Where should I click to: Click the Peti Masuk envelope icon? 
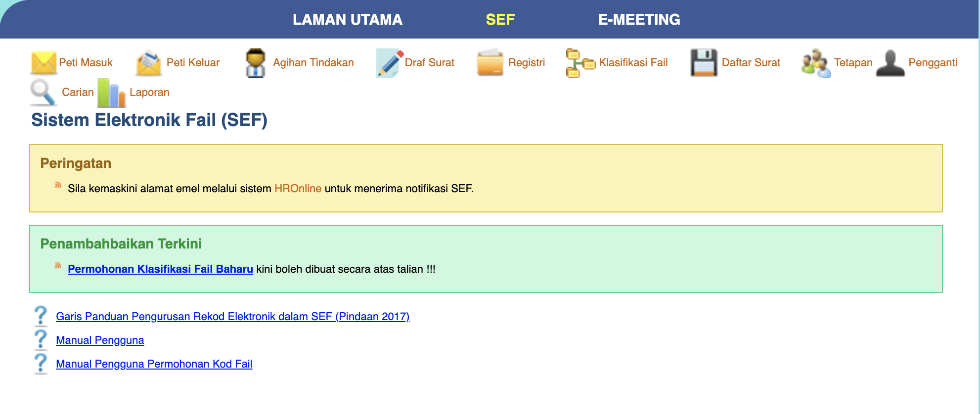click(44, 63)
